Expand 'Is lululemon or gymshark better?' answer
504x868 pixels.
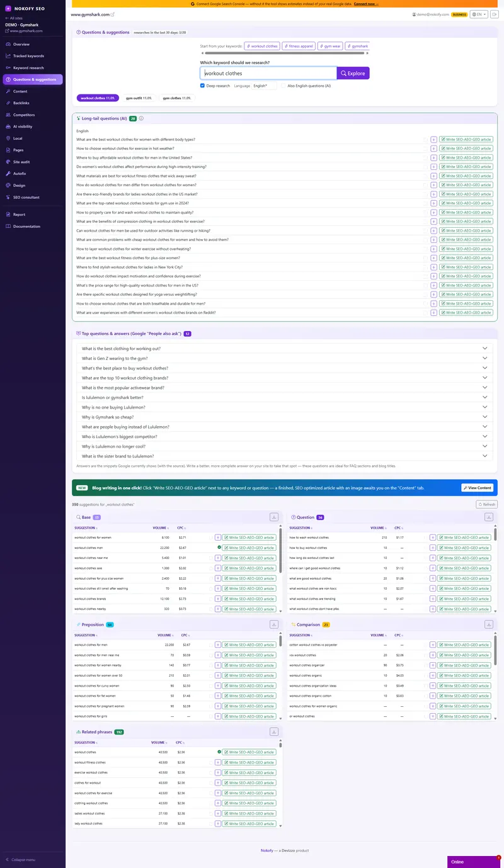[x=285, y=397]
